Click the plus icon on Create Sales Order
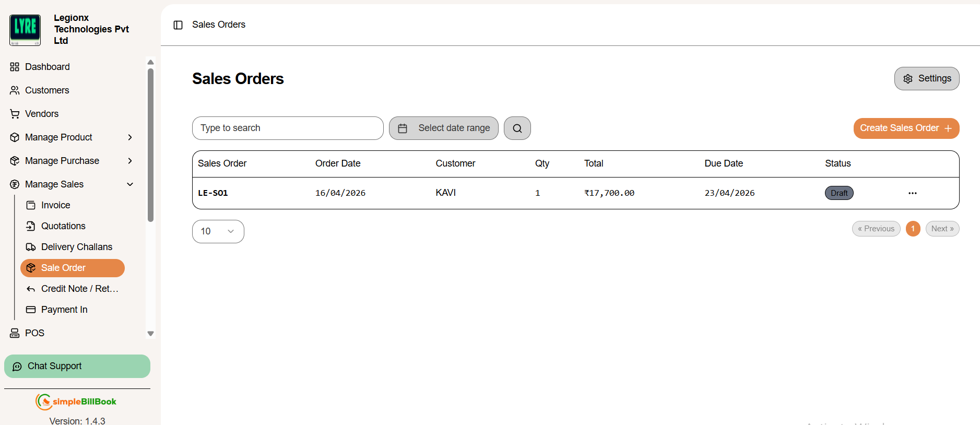Image resolution: width=980 pixels, height=425 pixels. point(948,128)
